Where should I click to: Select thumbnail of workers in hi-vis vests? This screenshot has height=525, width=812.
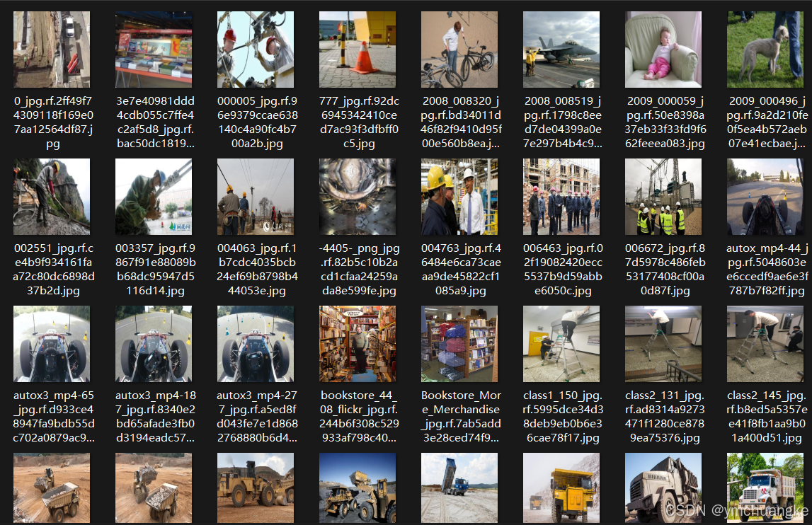pyautogui.click(x=663, y=197)
